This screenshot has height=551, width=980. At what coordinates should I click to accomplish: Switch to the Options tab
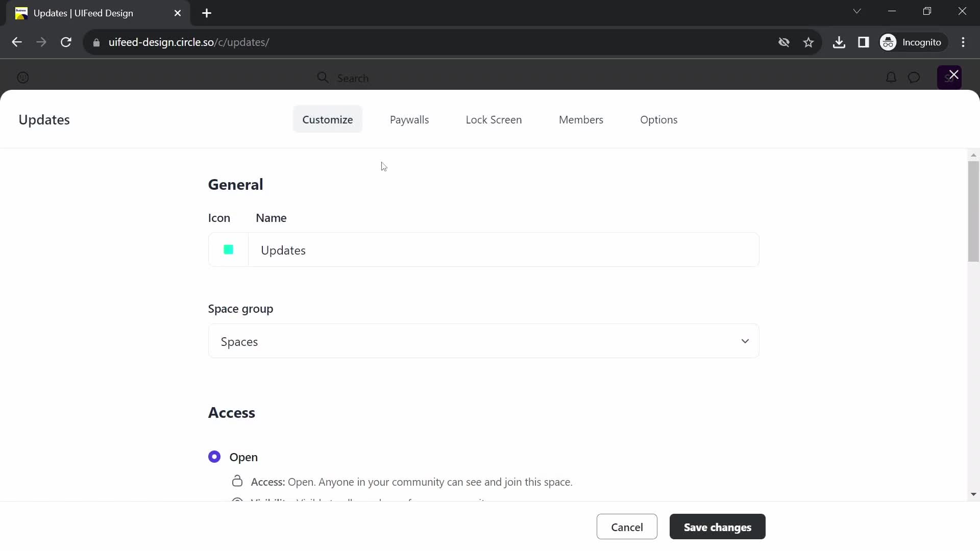(x=659, y=119)
